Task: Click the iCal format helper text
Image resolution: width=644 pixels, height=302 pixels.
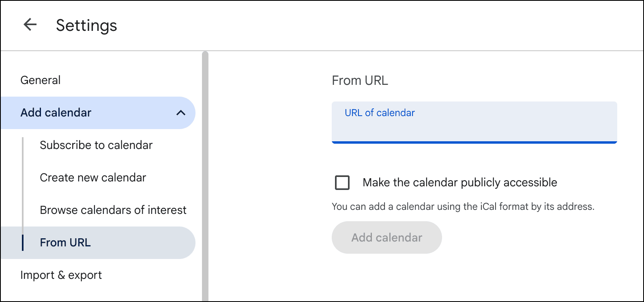Action: tap(463, 207)
